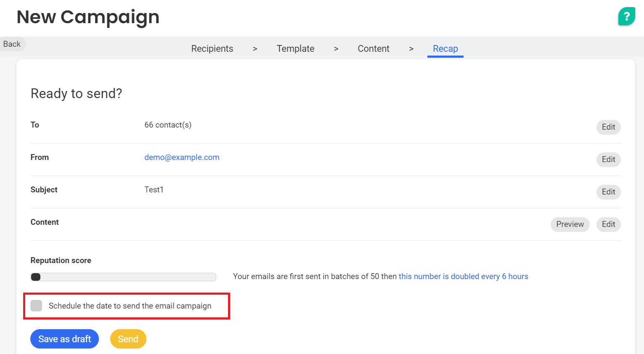Edit the Subject line Test1

[x=608, y=192]
